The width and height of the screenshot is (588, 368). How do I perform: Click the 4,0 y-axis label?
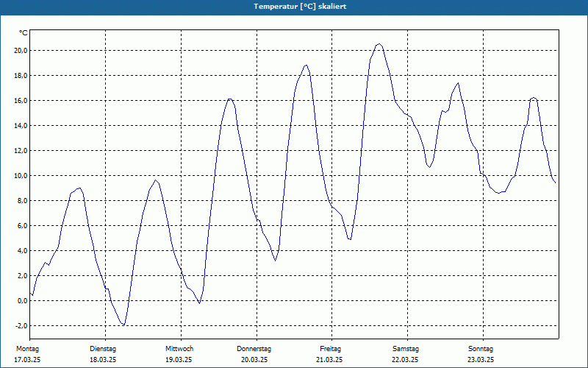coord(22,251)
